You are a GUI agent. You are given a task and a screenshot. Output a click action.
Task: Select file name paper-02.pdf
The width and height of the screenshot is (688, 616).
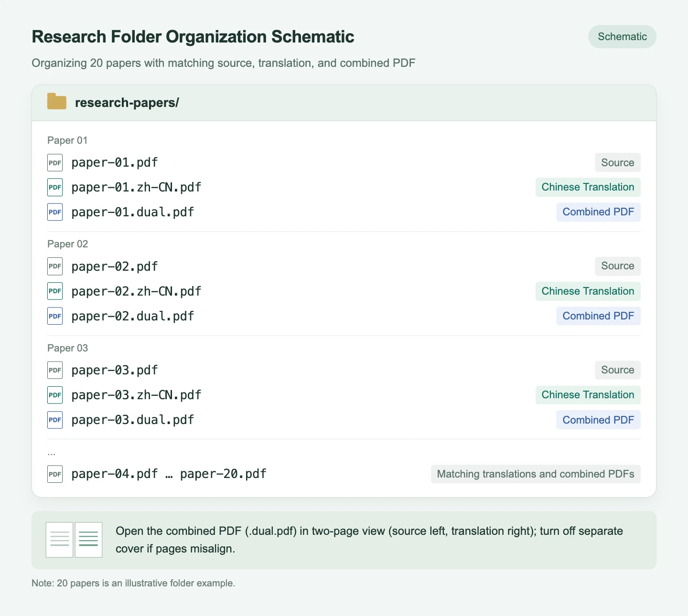[115, 266]
